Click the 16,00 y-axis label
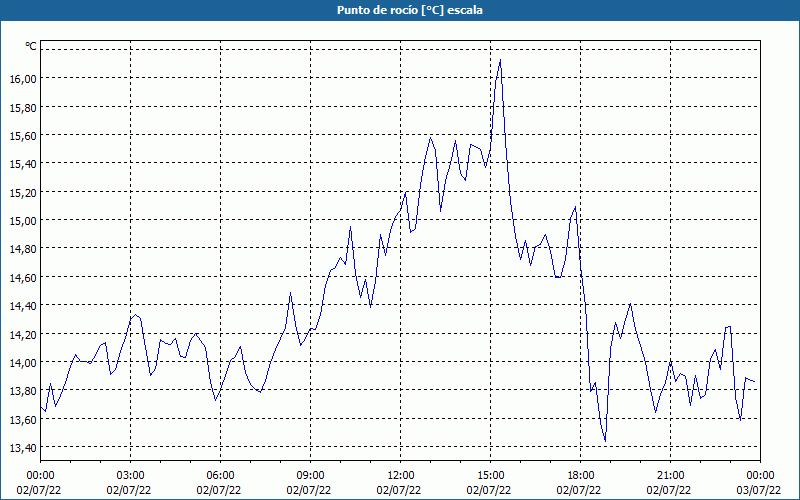 pyautogui.click(x=22, y=79)
